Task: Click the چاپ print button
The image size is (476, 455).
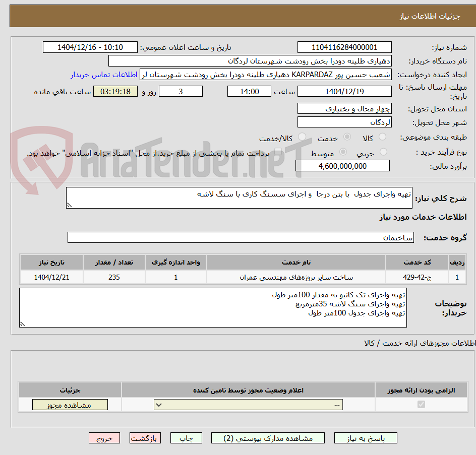Action: tap(186, 438)
